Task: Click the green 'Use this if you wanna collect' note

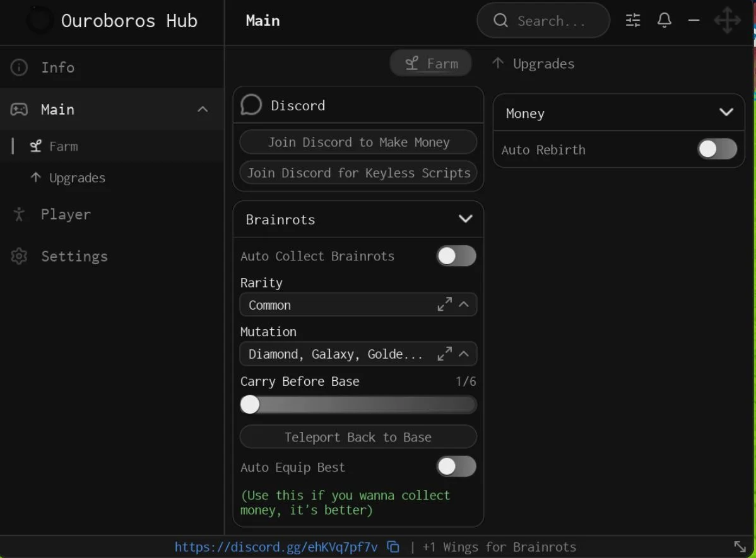Action: point(345,503)
